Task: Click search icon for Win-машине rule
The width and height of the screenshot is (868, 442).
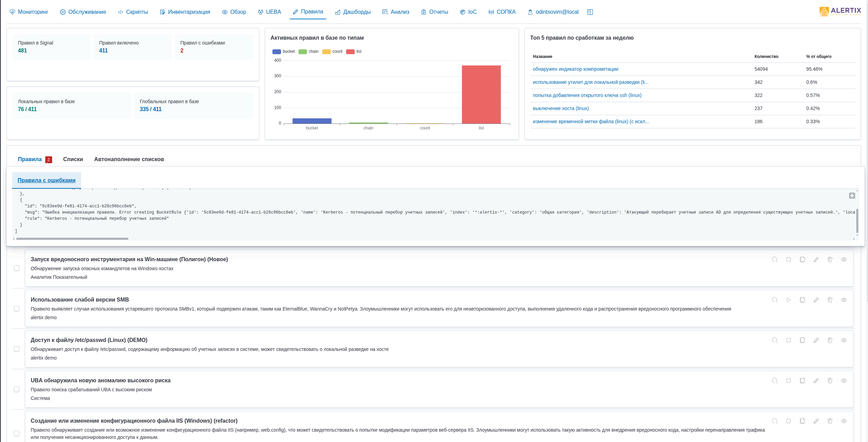Action: 774,259
